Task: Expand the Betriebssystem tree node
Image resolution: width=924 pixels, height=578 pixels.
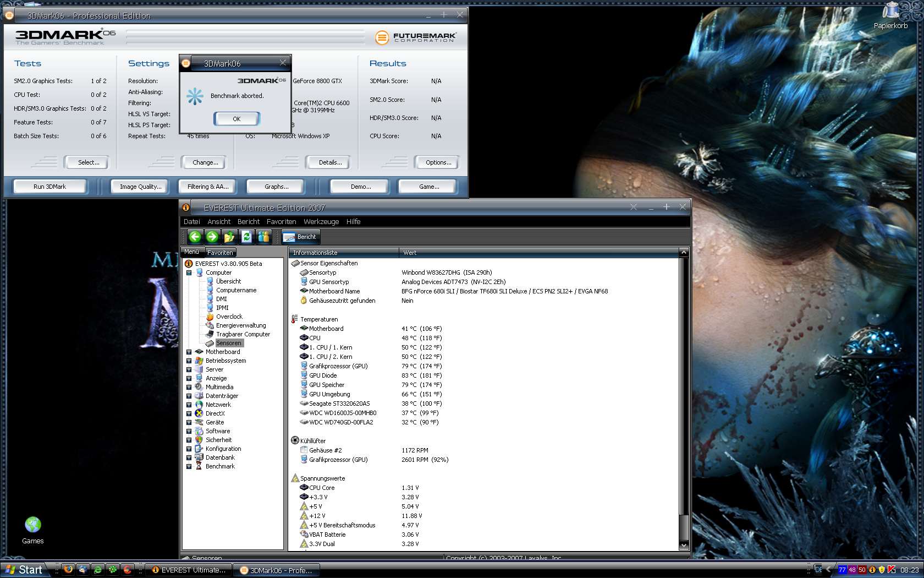Action: click(x=189, y=361)
